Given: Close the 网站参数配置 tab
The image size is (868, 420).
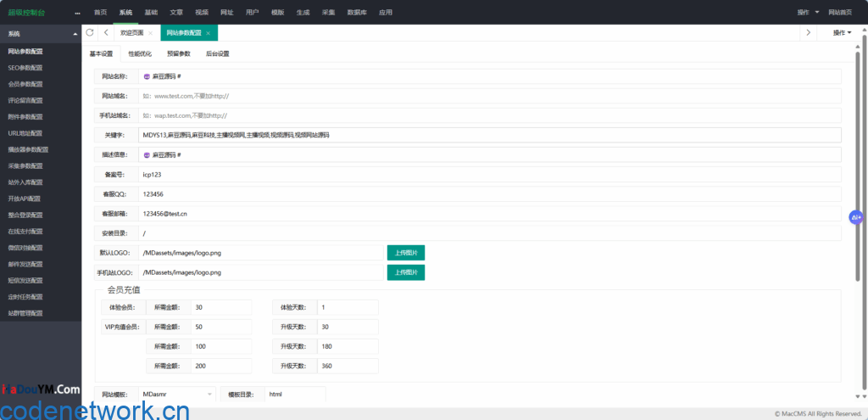Looking at the screenshot, I should click(x=209, y=33).
